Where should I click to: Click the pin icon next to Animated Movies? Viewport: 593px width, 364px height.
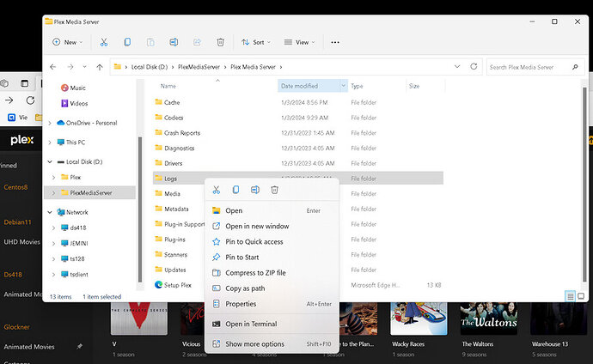pyautogui.click(x=79, y=346)
